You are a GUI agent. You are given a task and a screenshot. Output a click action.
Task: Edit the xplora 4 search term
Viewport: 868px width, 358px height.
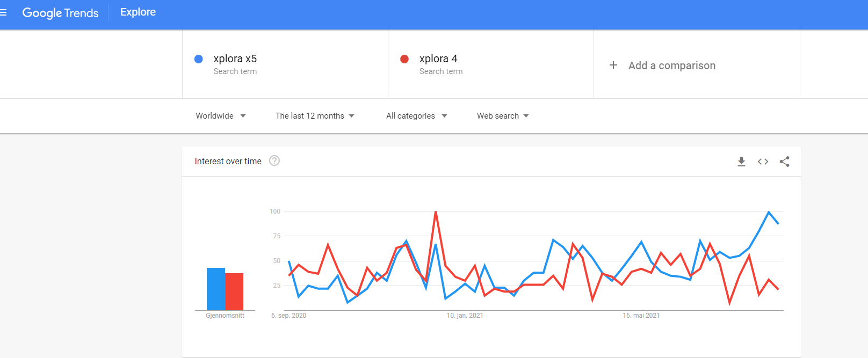click(438, 59)
